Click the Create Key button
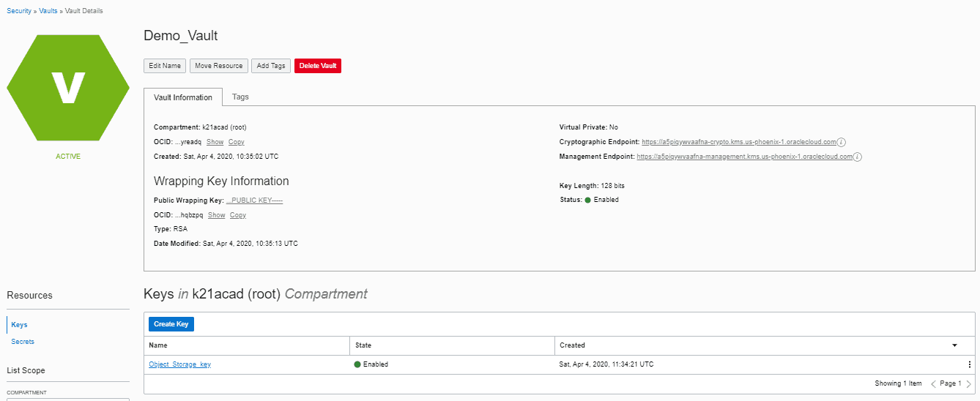This screenshot has height=401, width=980. 171,324
